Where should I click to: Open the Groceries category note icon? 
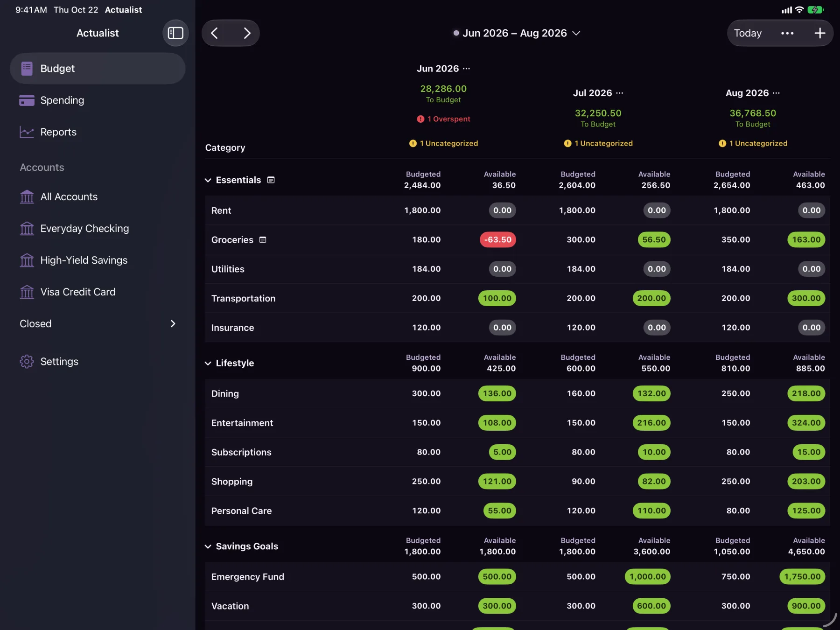coord(263,240)
